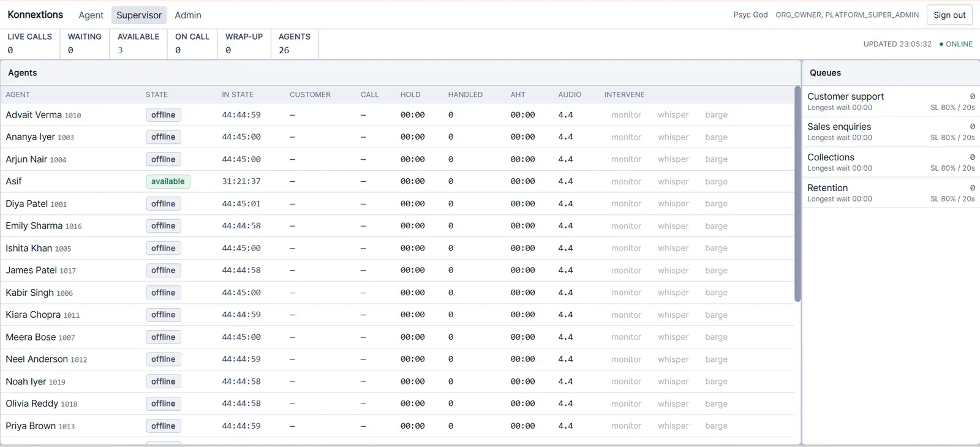The image size is (980, 447).
Task: Click monitor for Asif
Action: (x=626, y=182)
